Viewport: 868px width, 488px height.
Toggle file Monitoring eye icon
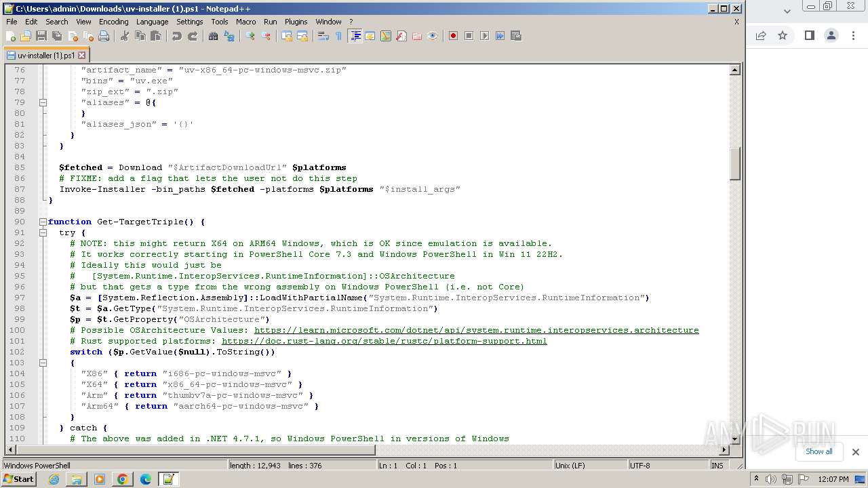tap(433, 36)
